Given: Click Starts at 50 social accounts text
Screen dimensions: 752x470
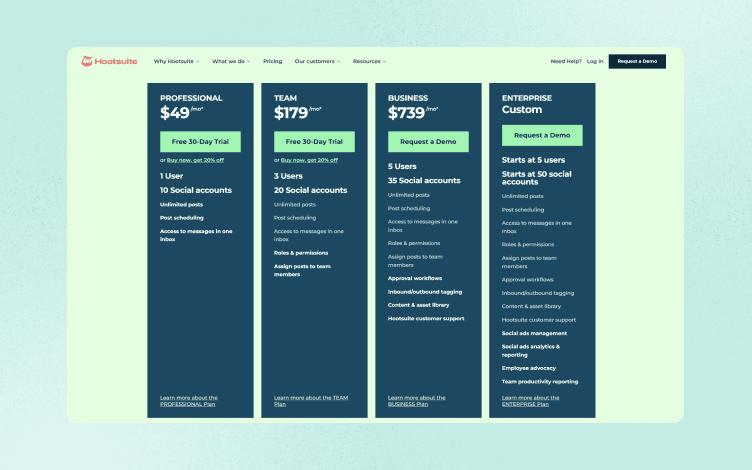Looking at the screenshot, I should click(537, 178).
